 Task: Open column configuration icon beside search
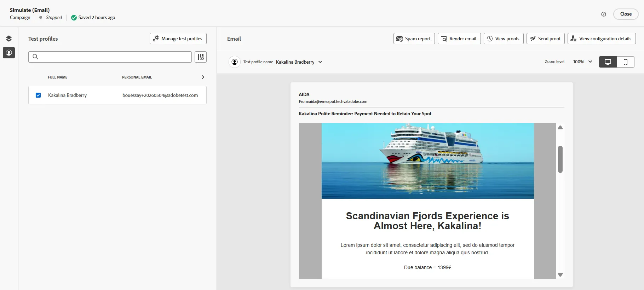[x=201, y=57]
